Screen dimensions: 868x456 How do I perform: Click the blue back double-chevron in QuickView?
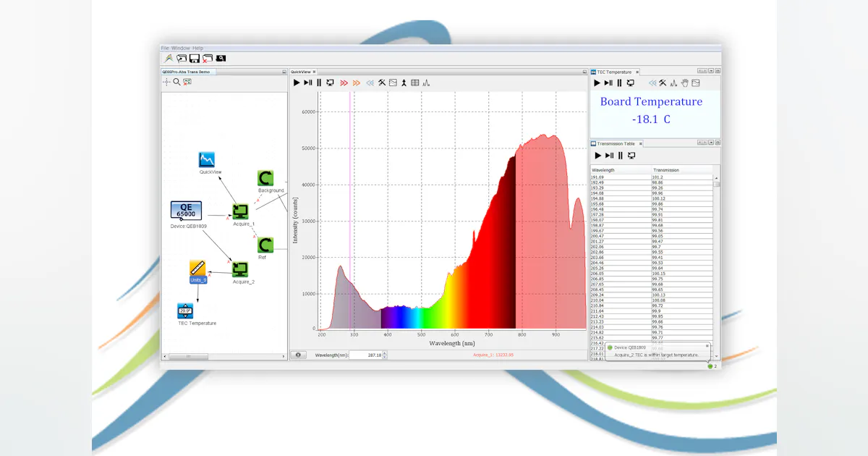pyautogui.click(x=370, y=83)
